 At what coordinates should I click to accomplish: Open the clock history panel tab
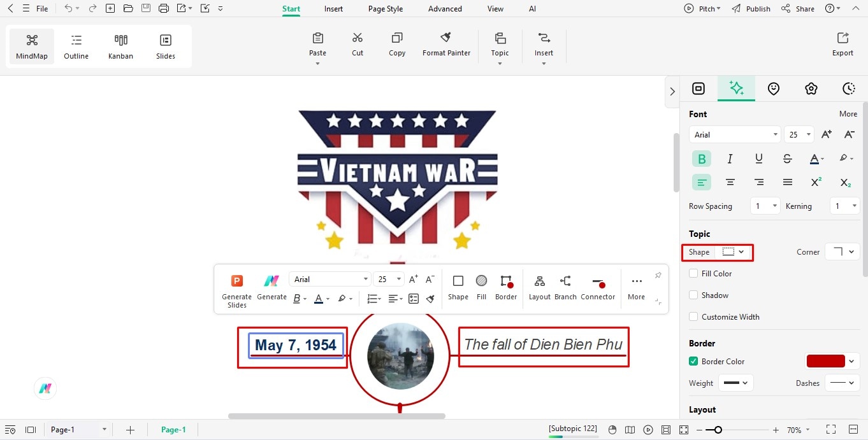[x=848, y=89]
